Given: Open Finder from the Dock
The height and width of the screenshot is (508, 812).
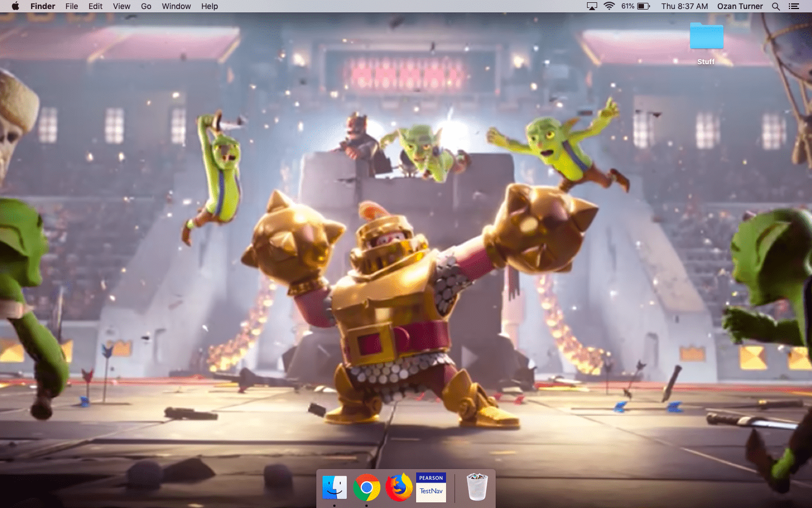Looking at the screenshot, I should coord(334,487).
